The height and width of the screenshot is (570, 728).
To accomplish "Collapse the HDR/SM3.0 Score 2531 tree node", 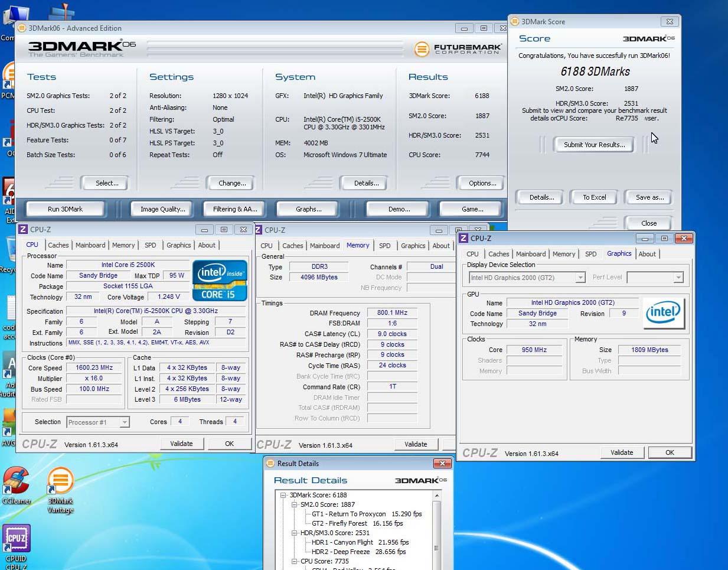I will point(294,533).
